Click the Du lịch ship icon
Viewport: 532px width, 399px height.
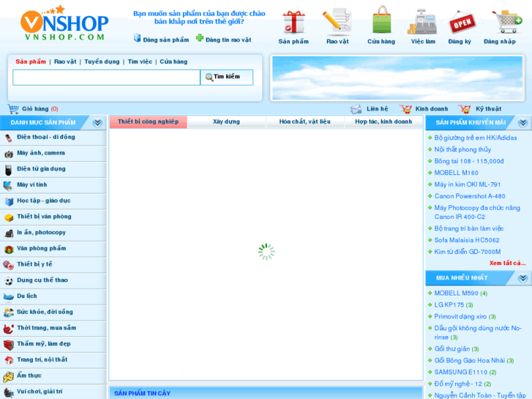click(x=9, y=297)
